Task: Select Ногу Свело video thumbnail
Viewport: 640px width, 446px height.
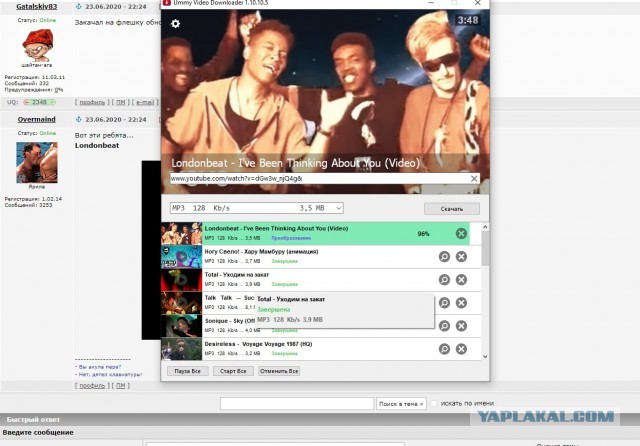Action: [x=182, y=257]
